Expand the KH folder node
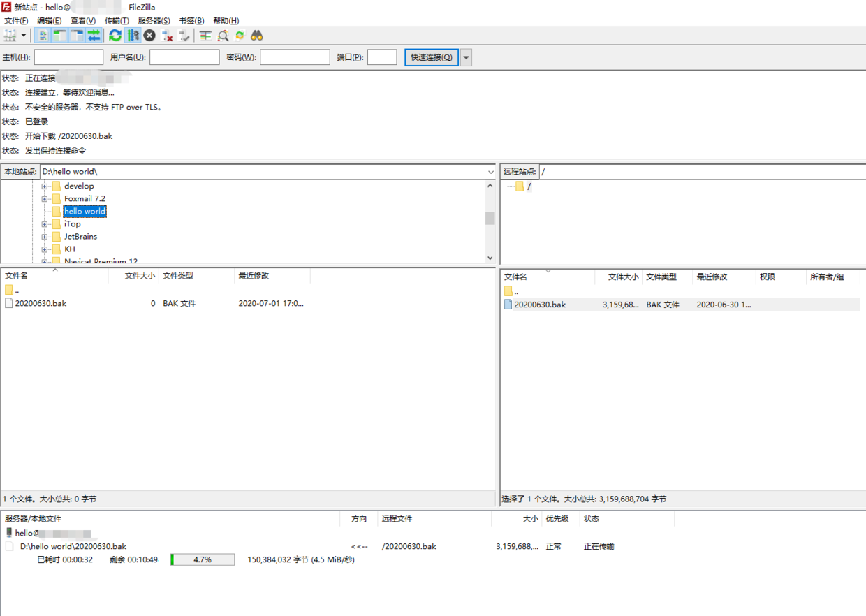 click(45, 249)
